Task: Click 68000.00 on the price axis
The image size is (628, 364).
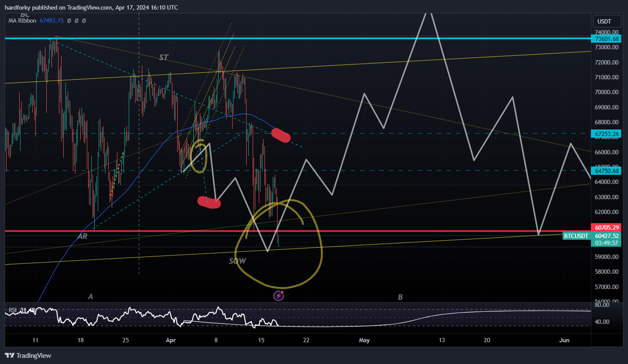Action: point(606,122)
